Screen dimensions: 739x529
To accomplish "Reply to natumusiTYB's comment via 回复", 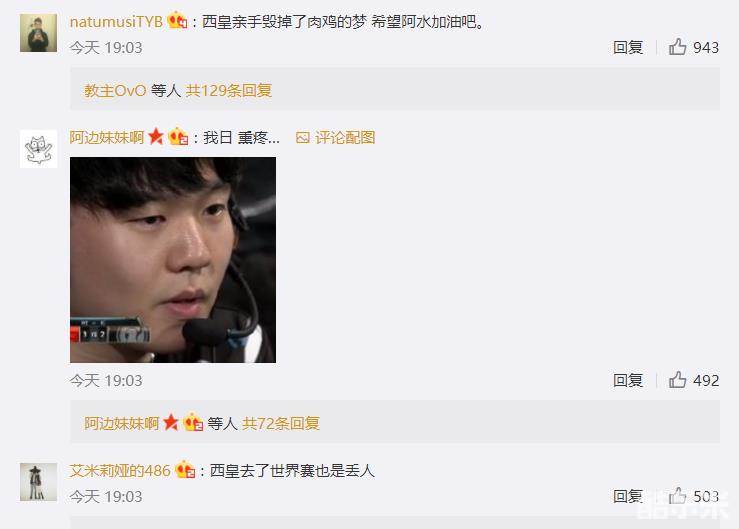I will pos(628,47).
